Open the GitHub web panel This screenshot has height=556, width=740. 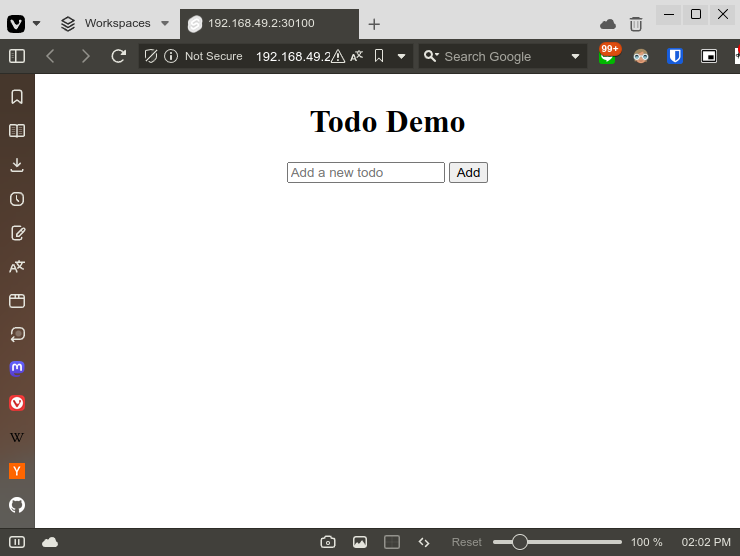click(x=17, y=505)
